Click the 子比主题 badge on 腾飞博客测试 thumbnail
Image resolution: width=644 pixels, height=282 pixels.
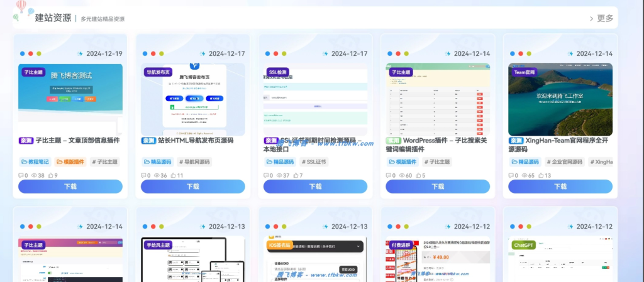pos(33,72)
